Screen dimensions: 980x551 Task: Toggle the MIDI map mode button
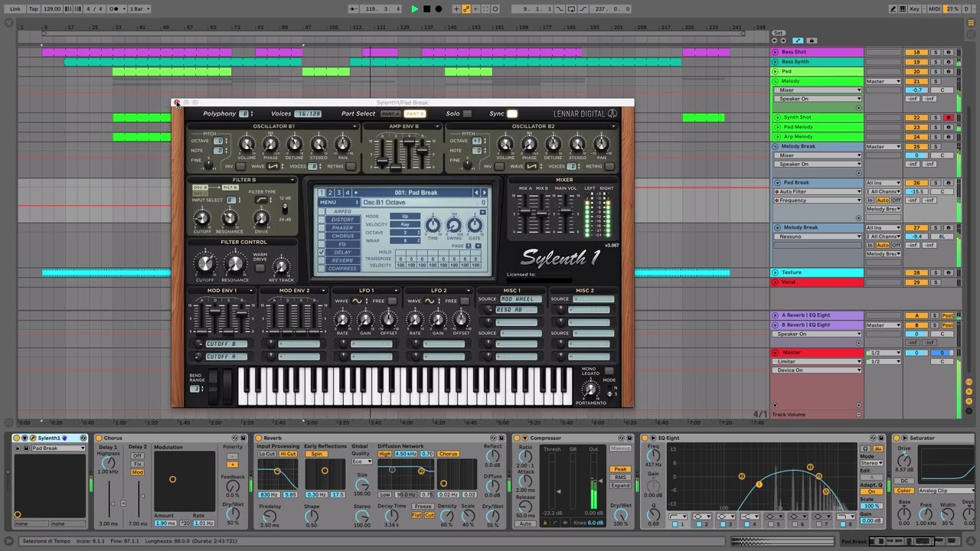[934, 9]
